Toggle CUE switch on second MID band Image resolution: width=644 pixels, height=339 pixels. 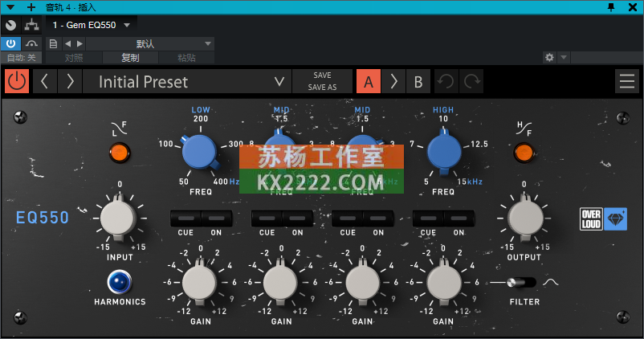tap(348, 219)
